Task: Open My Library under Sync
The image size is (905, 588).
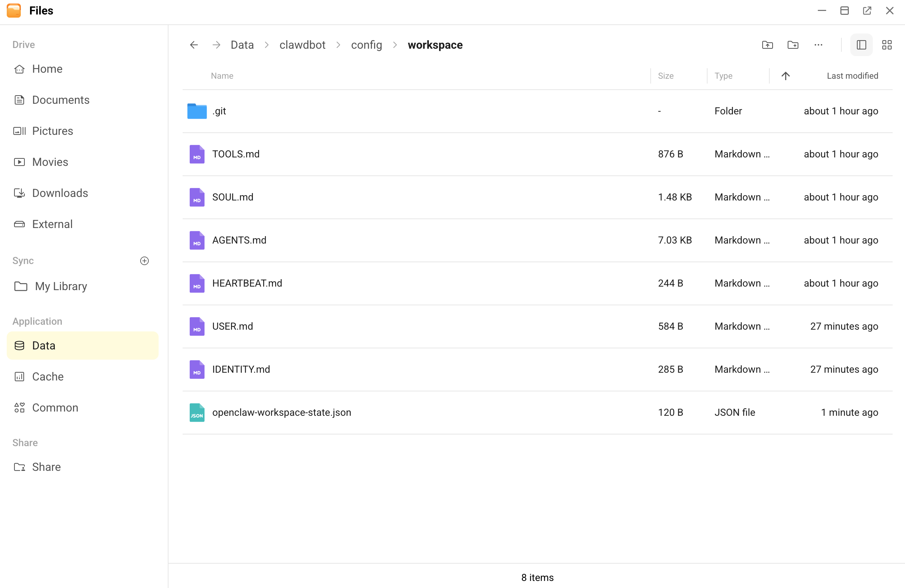Action: [83, 286]
